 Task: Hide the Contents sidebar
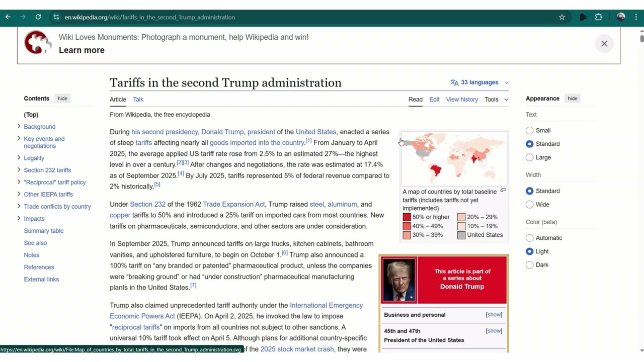coord(62,99)
